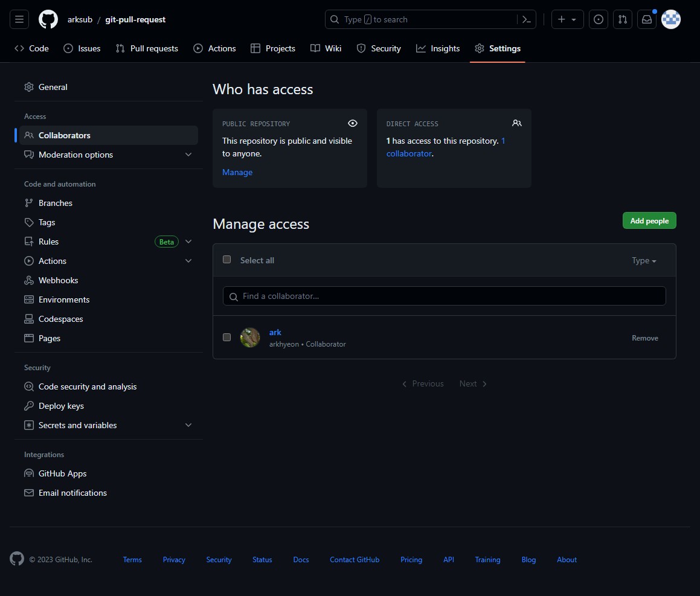Open the Docs footer link
700x596 pixels.
(x=301, y=559)
